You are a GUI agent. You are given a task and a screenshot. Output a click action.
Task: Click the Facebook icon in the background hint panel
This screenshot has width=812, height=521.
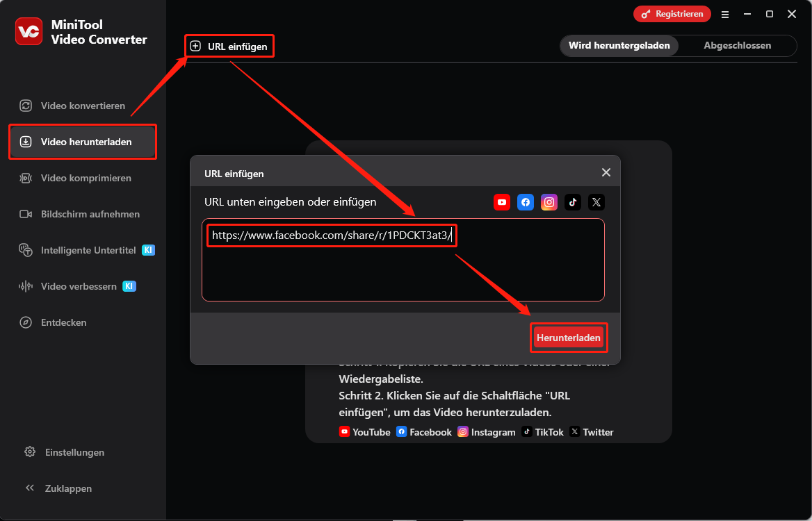pos(401,431)
